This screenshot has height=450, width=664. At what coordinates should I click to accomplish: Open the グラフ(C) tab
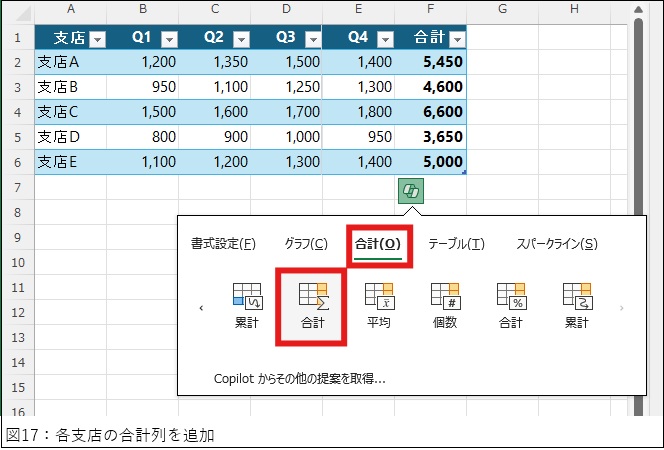[x=305, y=244]
